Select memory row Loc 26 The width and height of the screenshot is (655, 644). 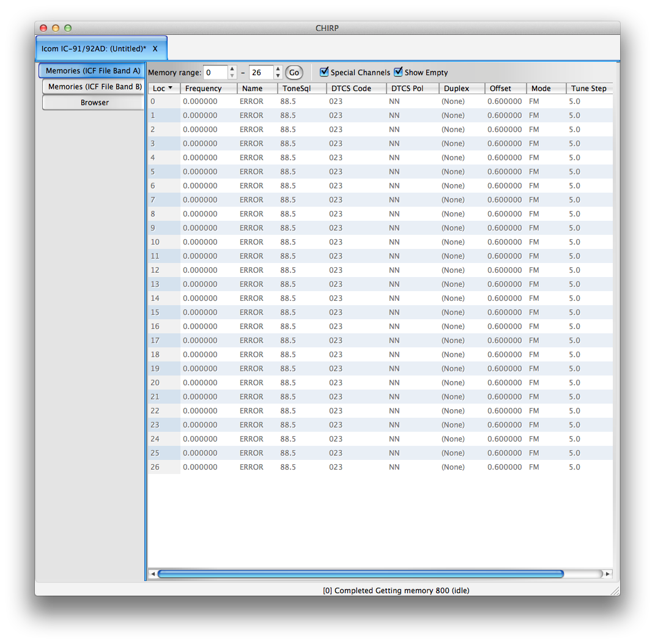tap(380, 467)
